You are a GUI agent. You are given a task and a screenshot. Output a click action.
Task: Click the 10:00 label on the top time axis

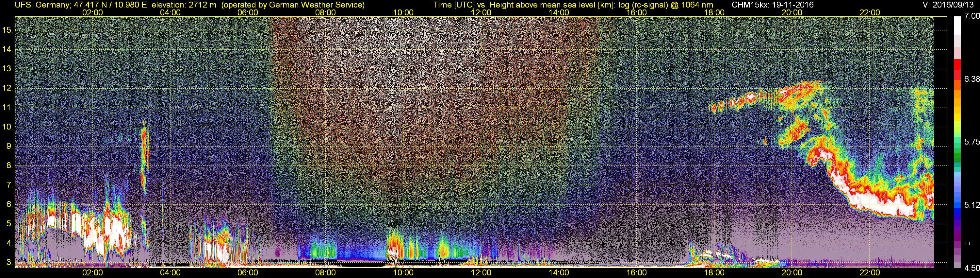click(x=403, y=12)
